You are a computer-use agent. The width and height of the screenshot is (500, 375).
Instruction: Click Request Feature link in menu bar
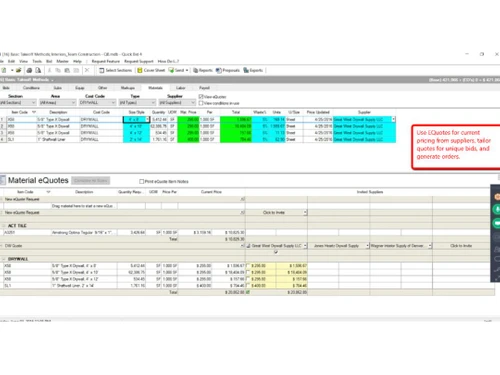[106, 61]
